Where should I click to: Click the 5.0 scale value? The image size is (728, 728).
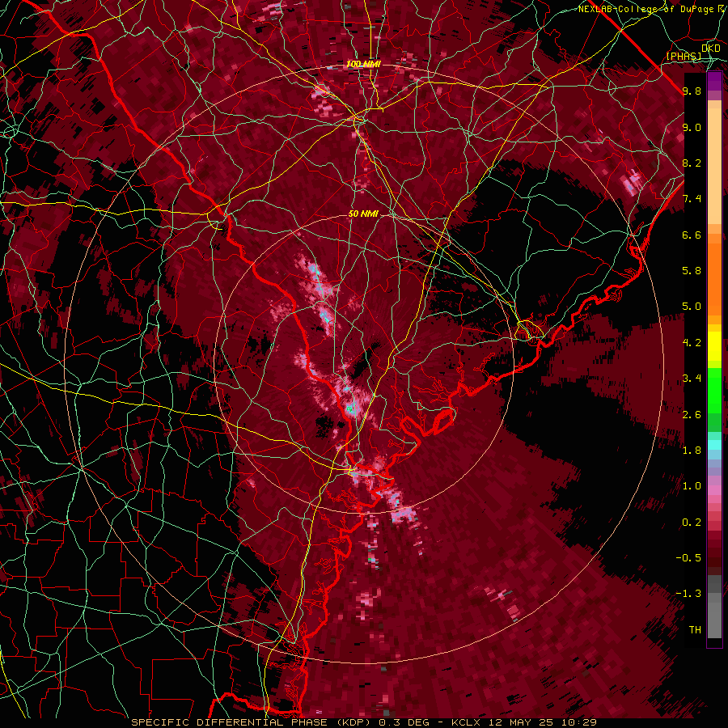coord(692,307)
